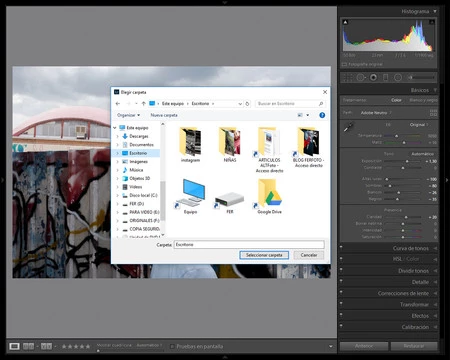Open BLOG FERFOTO shortcut folder
450x360 pixels.
click(309, 147)
